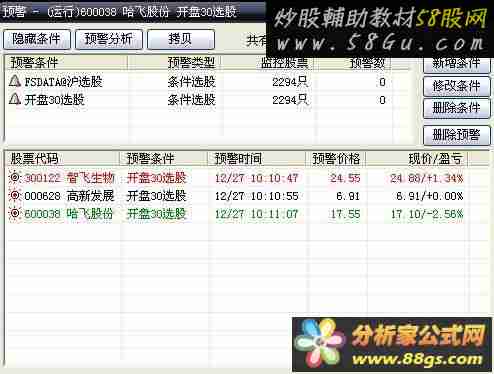Sort alerts by the 股票代码 column header

click(x=62, y=158)
